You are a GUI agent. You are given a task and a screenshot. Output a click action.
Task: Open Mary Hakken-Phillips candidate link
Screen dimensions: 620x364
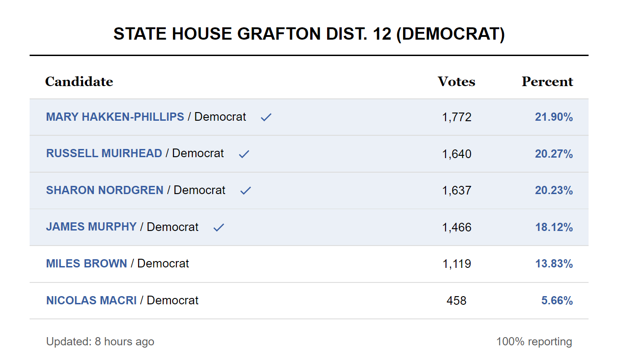(x=115, y=117)
